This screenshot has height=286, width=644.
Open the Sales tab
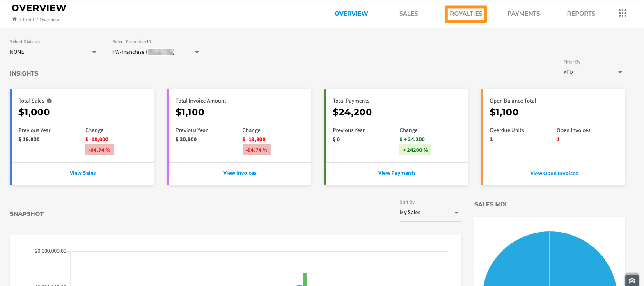[x=409, y=14]
